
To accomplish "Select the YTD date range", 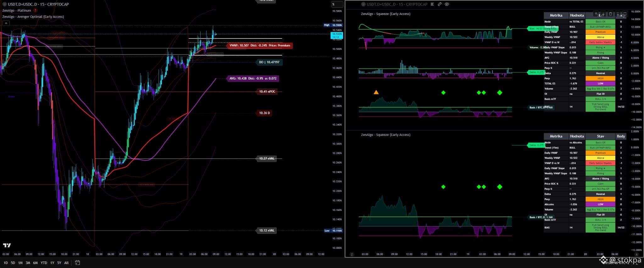I will [x=44, y=263].
